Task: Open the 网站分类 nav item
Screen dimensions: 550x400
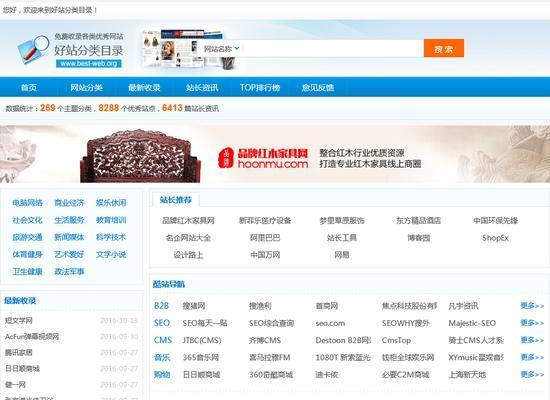Action: pyautogui.click(x=86, y=87)
